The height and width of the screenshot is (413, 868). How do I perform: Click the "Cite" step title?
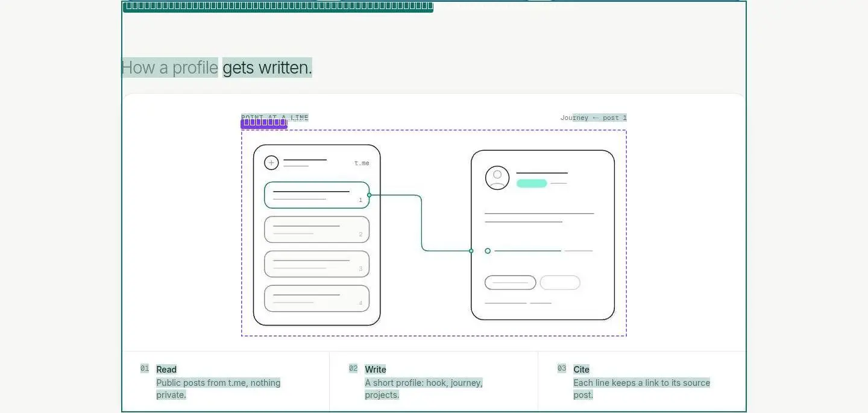582,370
